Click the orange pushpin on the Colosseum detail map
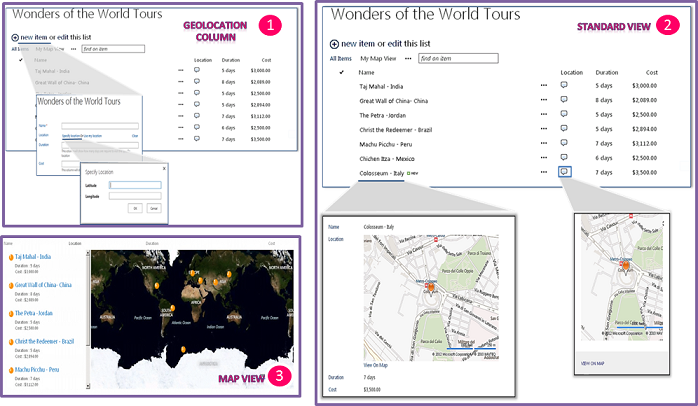 pos(431,287)
